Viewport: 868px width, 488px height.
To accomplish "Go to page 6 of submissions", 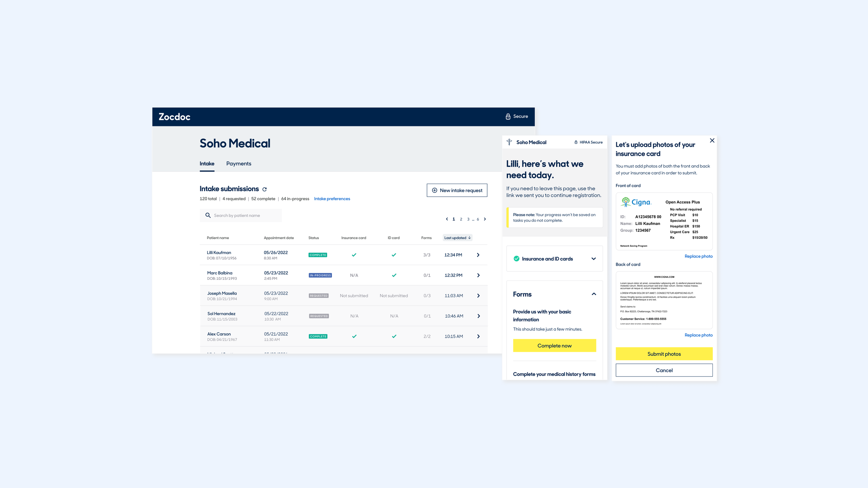I will [x=478, y=219].
